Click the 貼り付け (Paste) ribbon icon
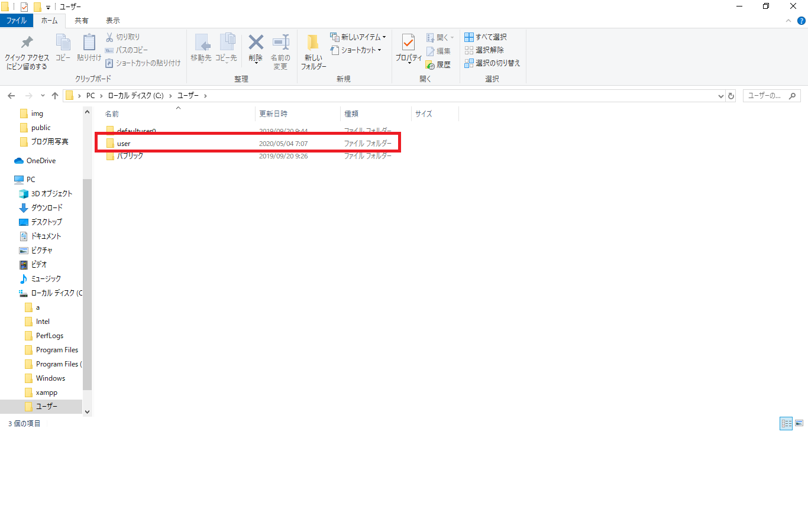The image size is (808, 532). (89, 43)
